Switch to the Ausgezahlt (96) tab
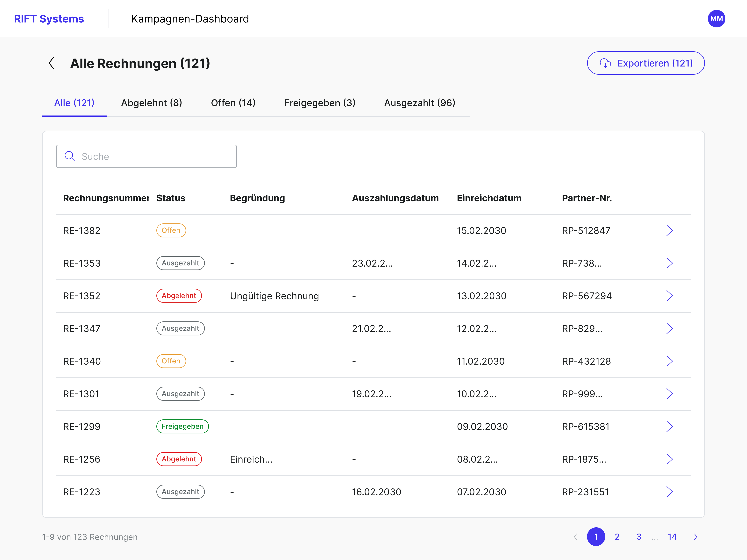 pos(420,103)
